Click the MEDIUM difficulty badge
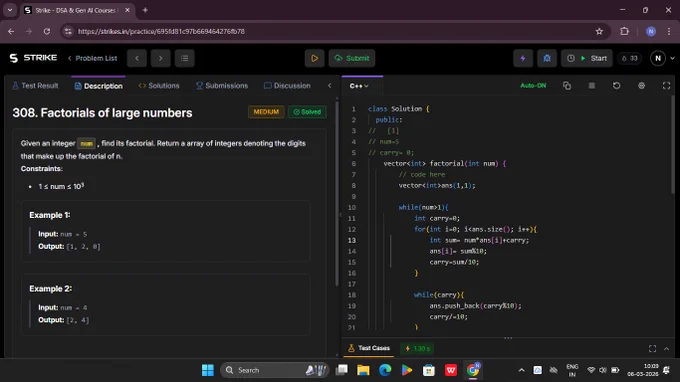This screenshot has width=680, height=382. (x=266, y=112)
